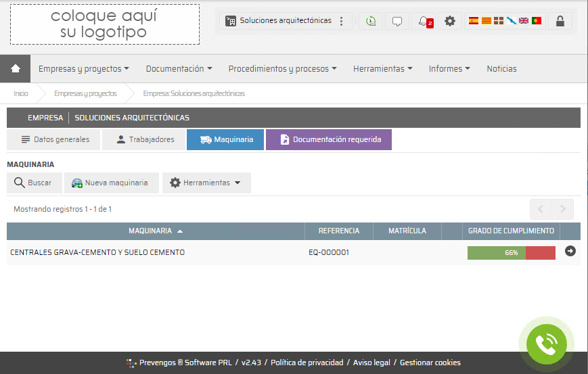Image resolution: width=588 pixels, height=374 pixels.
Task: Open the Documentación requerida tab
Action: (x=329, y=139)
